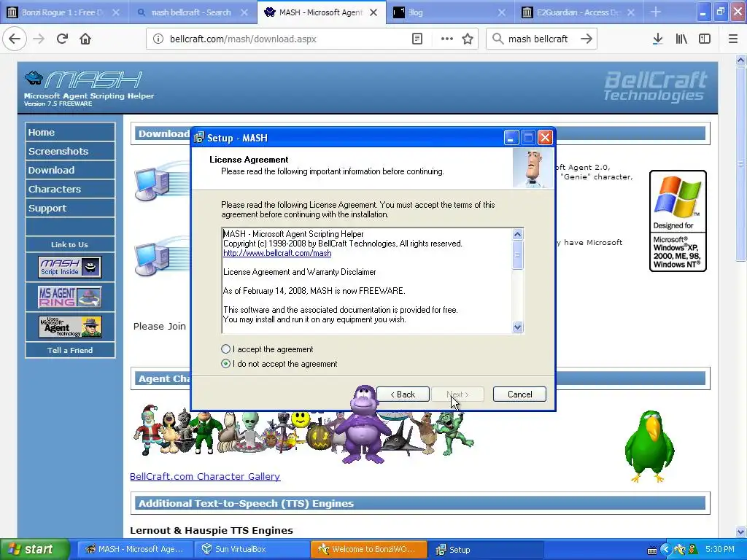This screenshot has width=747, height=560.
Task: Click the mash bellcraft search field
Action: coord(541,39)
